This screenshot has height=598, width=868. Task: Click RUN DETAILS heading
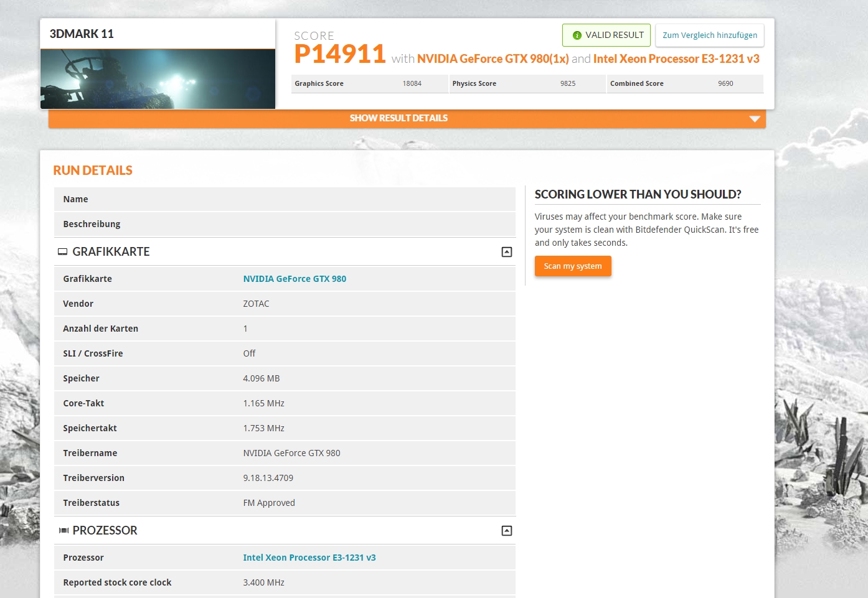93,171
